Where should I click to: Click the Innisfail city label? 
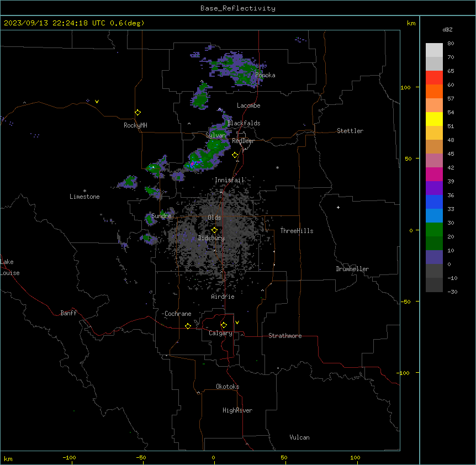tap(229, 180)
